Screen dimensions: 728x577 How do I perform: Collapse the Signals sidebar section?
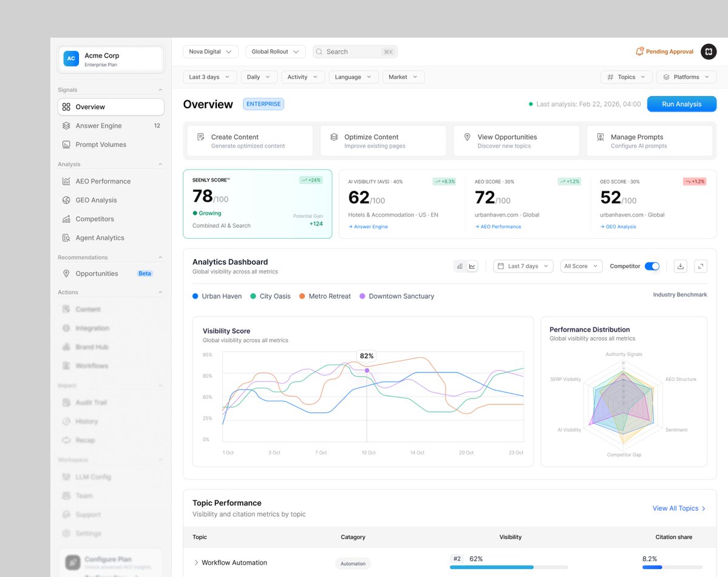[160, 90]
